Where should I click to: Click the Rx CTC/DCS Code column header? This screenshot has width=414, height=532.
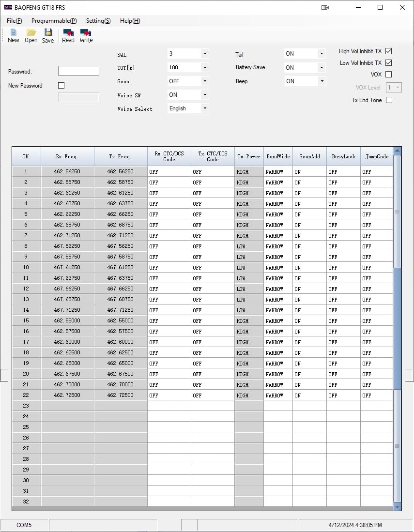[169, 156]
